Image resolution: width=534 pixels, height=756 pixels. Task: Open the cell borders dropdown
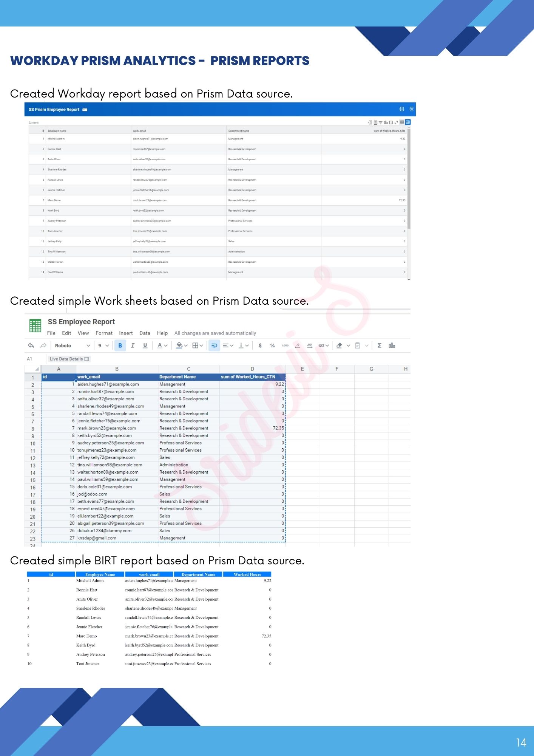coord(198,345)
